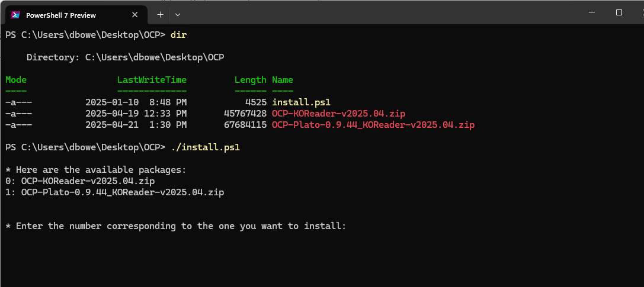Click the LastWriteTime column header
The height and width of the screenshot is (287, 644).
152,80
